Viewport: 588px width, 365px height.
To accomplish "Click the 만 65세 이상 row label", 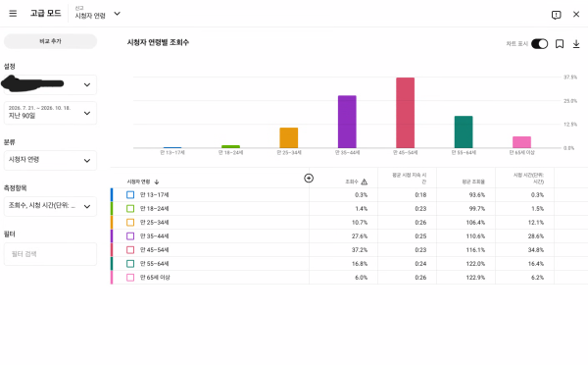I will [x=155, y=278].
